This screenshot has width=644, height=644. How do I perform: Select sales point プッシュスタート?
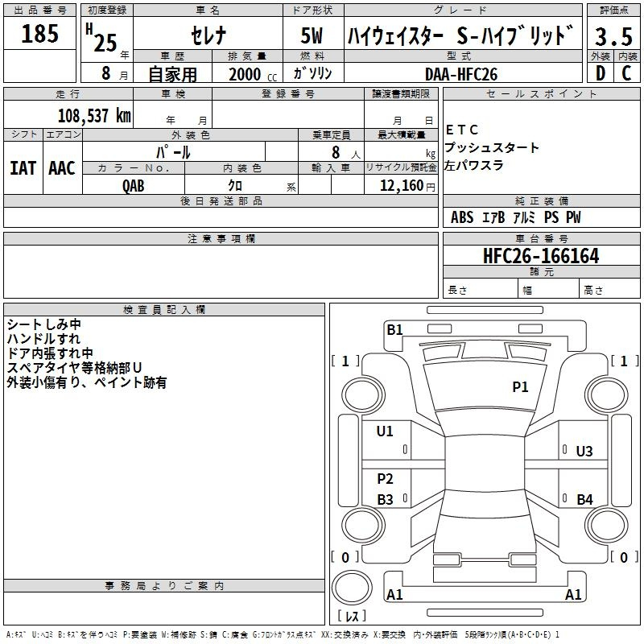(491, 147)
